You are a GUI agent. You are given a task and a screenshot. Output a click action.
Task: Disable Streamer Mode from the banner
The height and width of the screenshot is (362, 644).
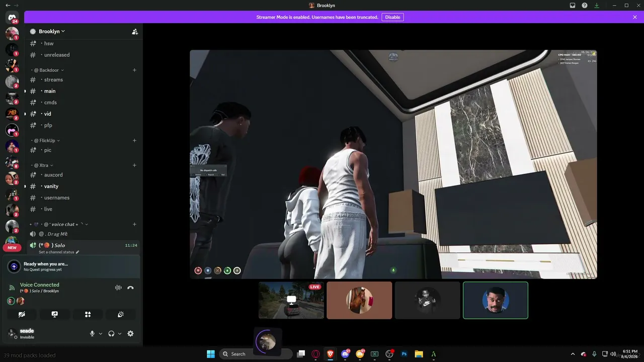pyautogui.click(x=392, y=17)
